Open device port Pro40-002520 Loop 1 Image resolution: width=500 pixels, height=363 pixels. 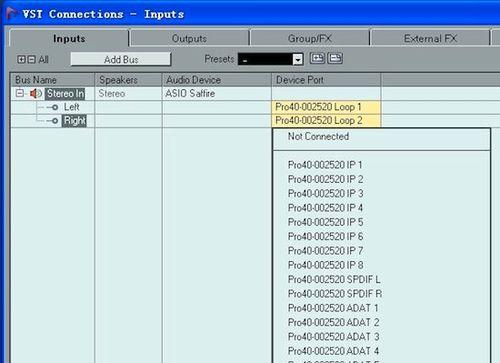click(x=326, y=107)
